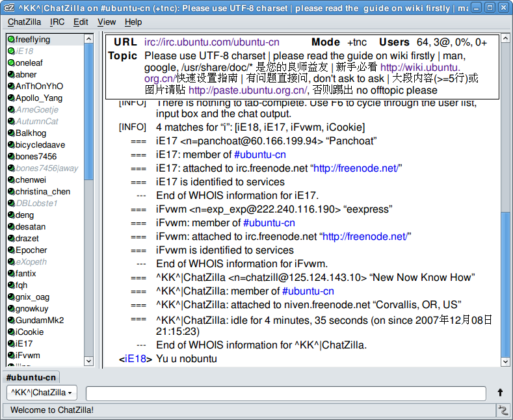Click the user icon beside drazet
Viewport: 513px width, 420px height.
click(x=11, y=239)
